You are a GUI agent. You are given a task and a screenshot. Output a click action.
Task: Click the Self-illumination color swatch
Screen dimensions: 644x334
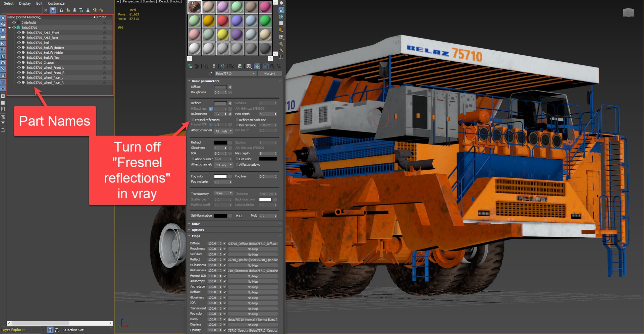(220, 216)
